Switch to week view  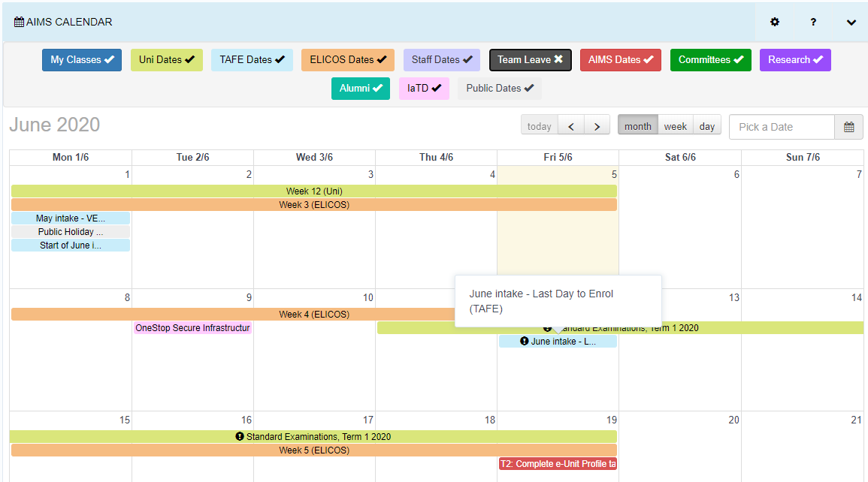coord(675,126)
